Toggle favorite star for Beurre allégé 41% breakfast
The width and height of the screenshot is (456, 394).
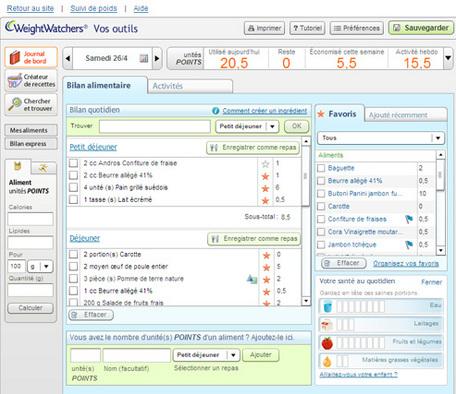tap(265, 176)
